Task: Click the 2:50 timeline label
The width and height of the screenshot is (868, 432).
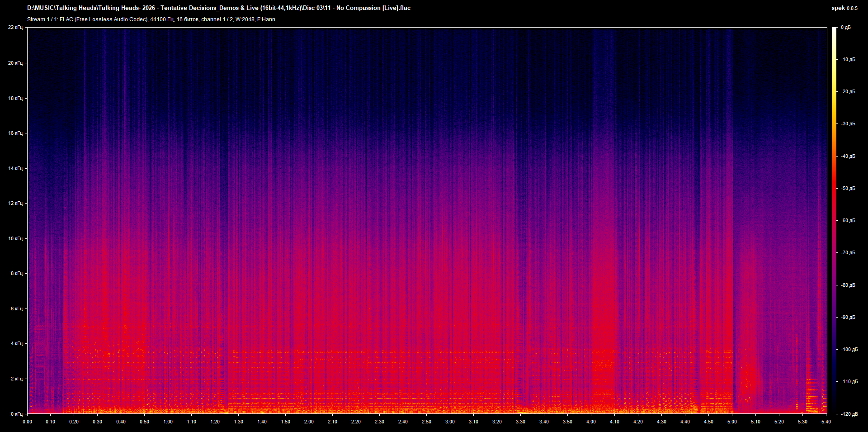Action: coord(426,422)
